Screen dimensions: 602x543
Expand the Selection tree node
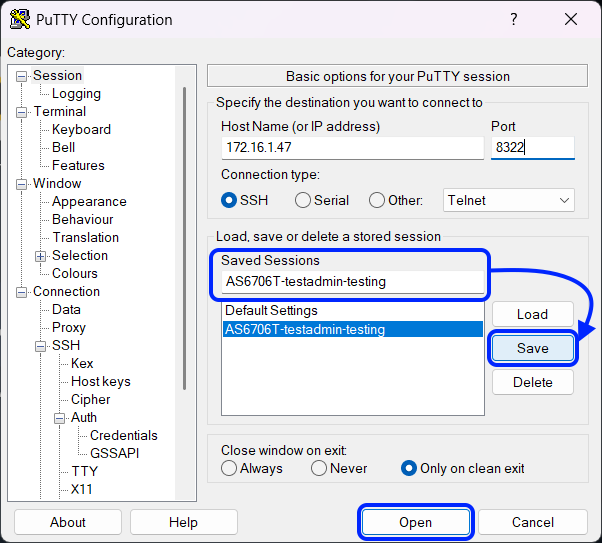point(40,256)
